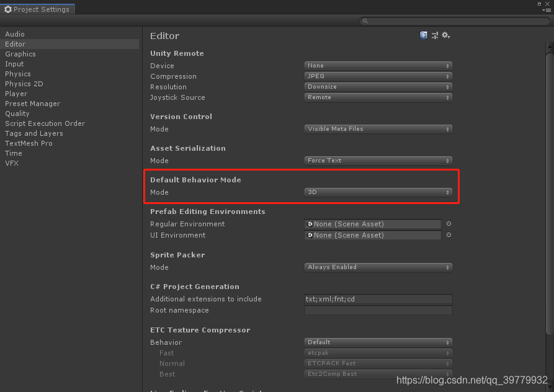The image size is (554, 392).
Task: Select the Physics 2D settings category
Action: (x=24, y=84)
